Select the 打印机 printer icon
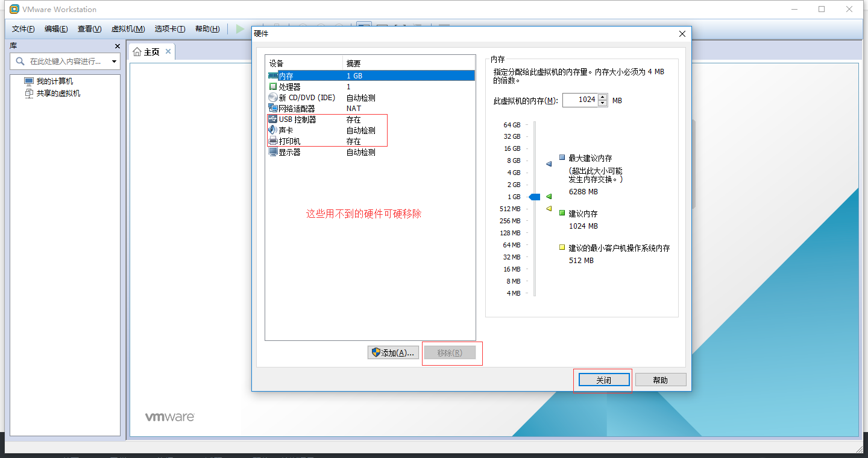Screen dimensions: 868x458 [273, 141]
